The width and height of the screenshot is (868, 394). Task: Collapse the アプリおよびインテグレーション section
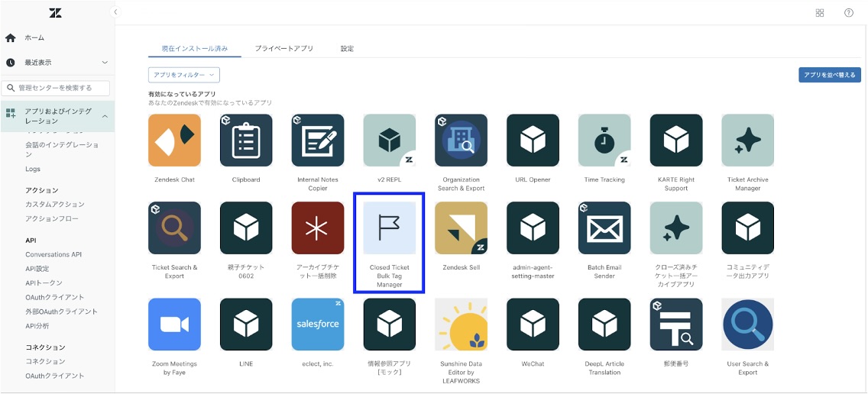[105, 116]
